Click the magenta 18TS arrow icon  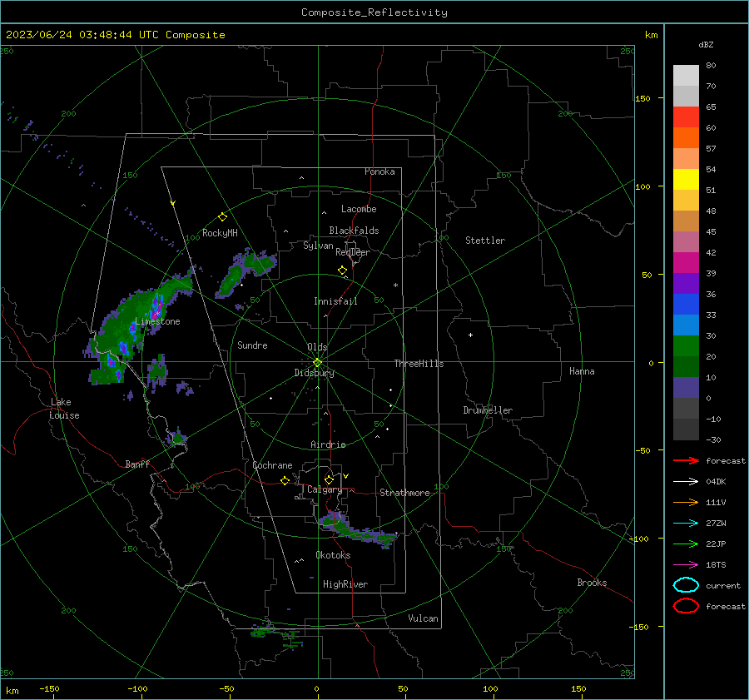(686, 565)
